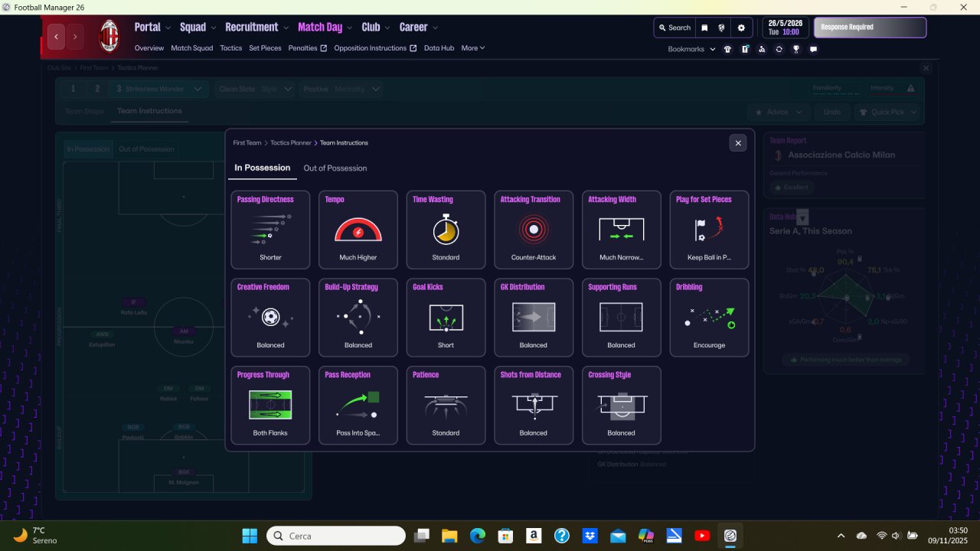Open the weather widget showing 7°C
Image resolution: width=980 pixels, height=551 pixels.
[x=35, y=536]
